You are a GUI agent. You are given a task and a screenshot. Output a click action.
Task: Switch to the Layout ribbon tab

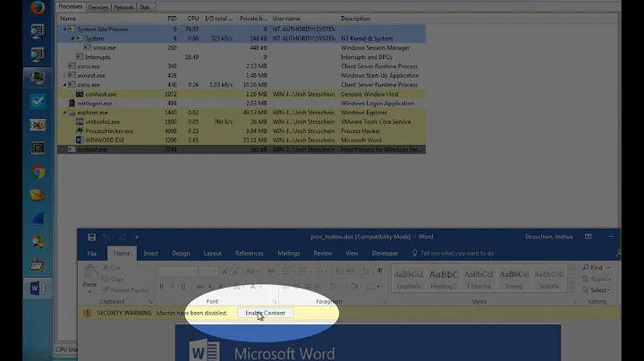[212, 254]
